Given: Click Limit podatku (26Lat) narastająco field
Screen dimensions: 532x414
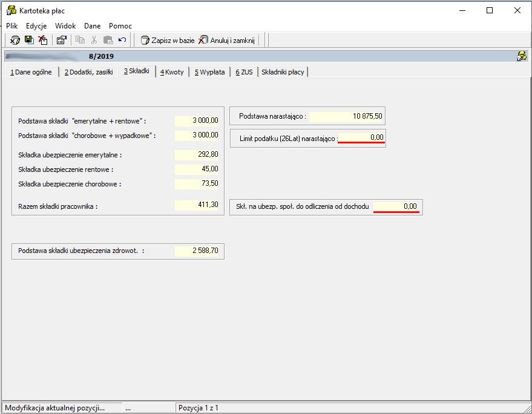Looking at the screenshot, I should pos(361,137).
